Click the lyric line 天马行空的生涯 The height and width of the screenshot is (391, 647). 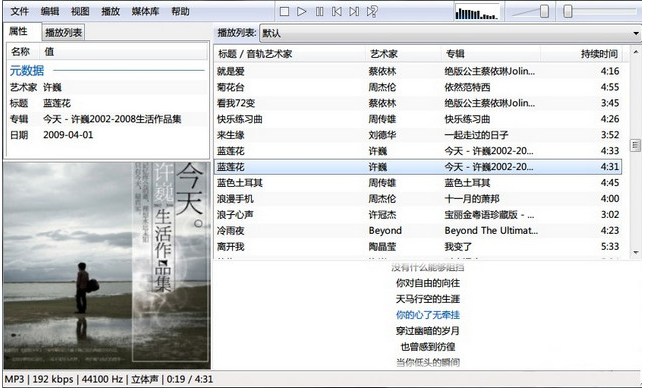pyautogui.click(x=428, y=299)
